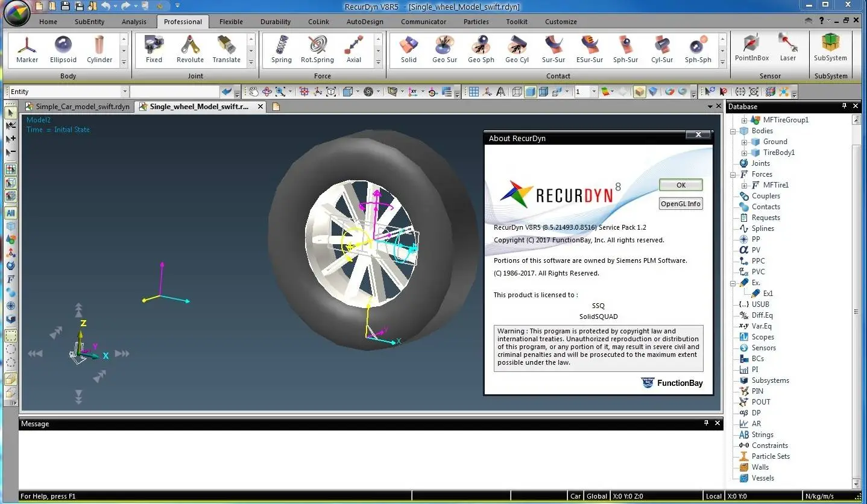
Task: Add a Fixed joint
Action: click(x=154, y=49)
